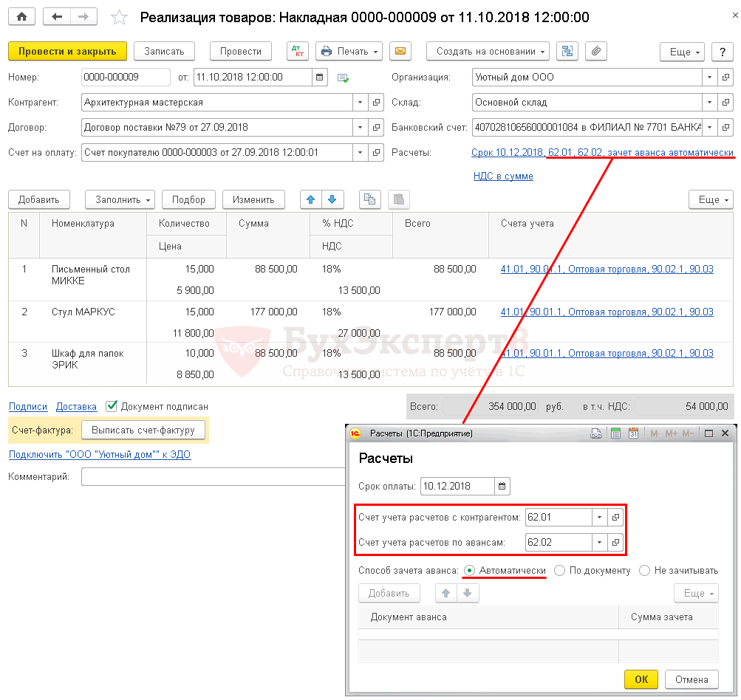This screenshot has width=741, height=700.
Task: Select the По документу radio option
Action: point(560,571)
